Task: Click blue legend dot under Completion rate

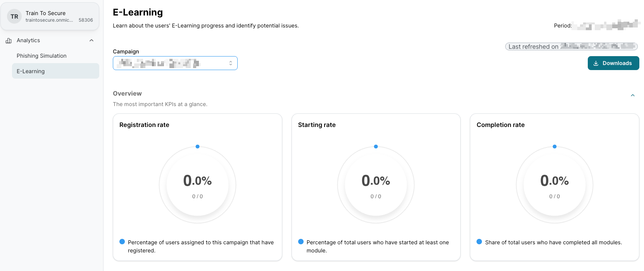Action: pyautogui.click(x=479, y=242)
